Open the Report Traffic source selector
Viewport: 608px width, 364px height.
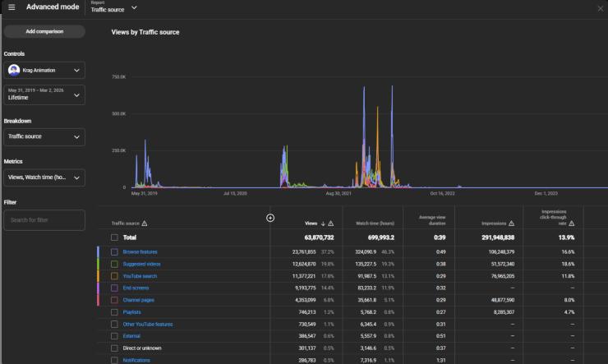pyautogui.click(x=114, y=7)
